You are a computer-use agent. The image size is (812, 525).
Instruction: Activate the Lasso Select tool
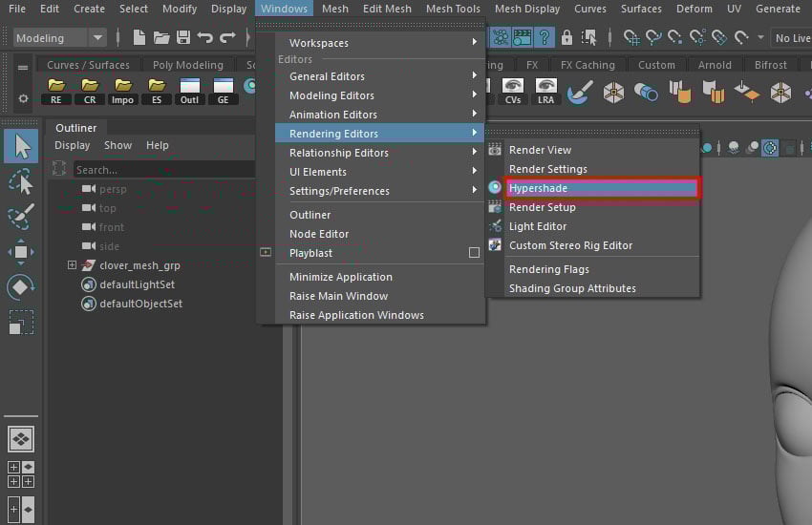tap(21, 181)
